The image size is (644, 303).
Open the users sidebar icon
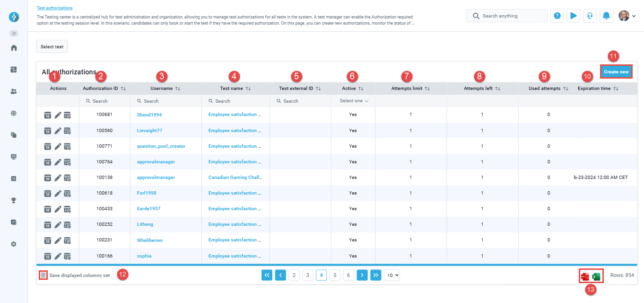[14, 91]
